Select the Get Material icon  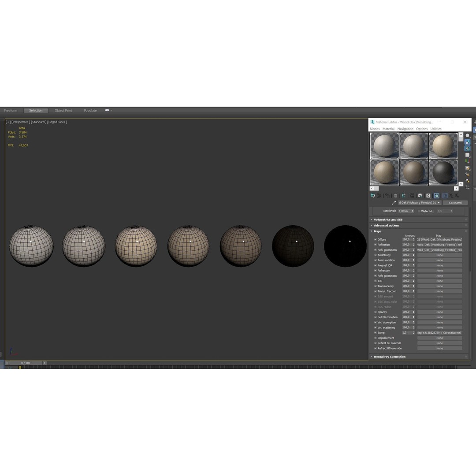click(373, 195)
